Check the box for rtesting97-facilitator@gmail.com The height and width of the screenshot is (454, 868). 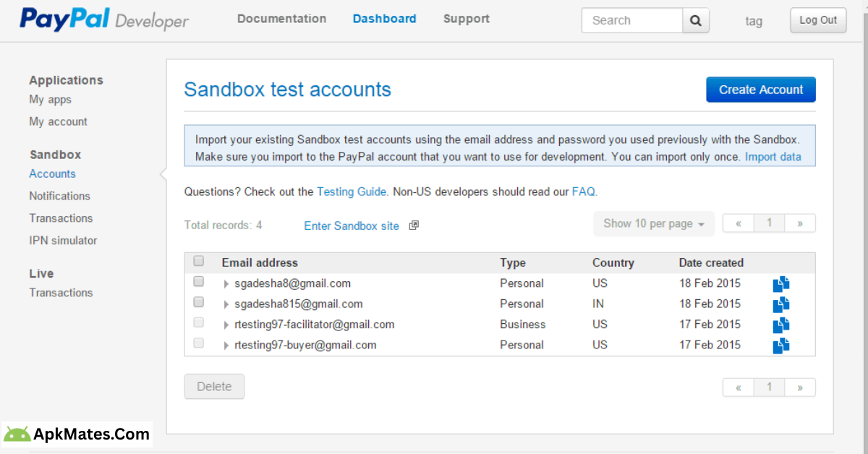(199, 322)
